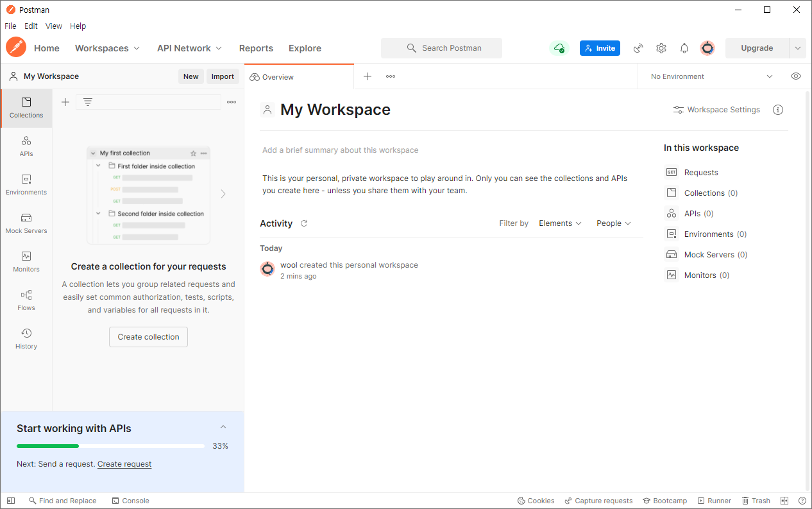Open Requests in this workspace list
Screen dimensions: 812x509
[692, 173]
